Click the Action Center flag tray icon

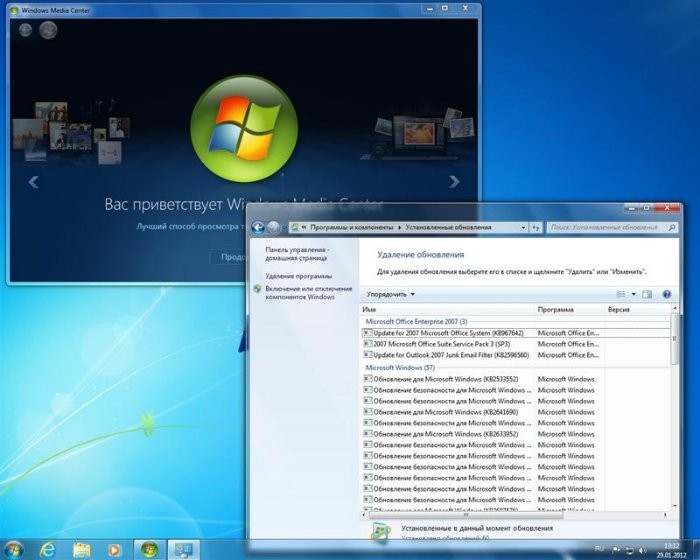[615, 550]
